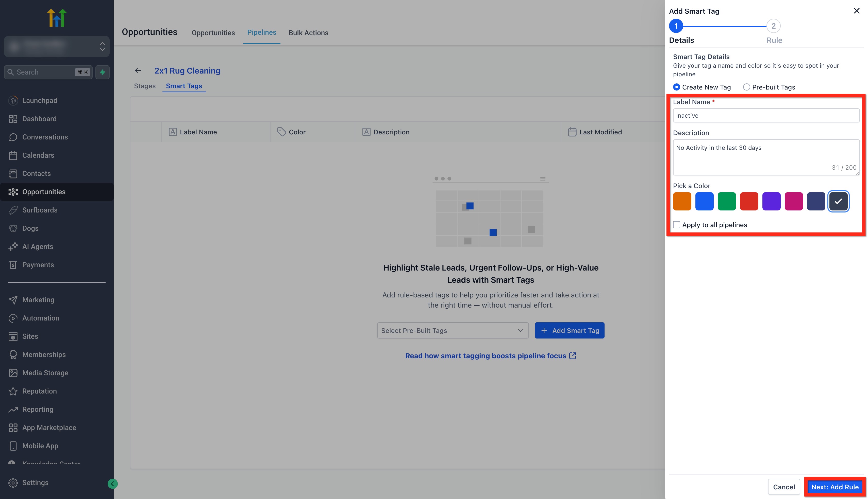Click into the Label Name input field

(x=766, y=116)
